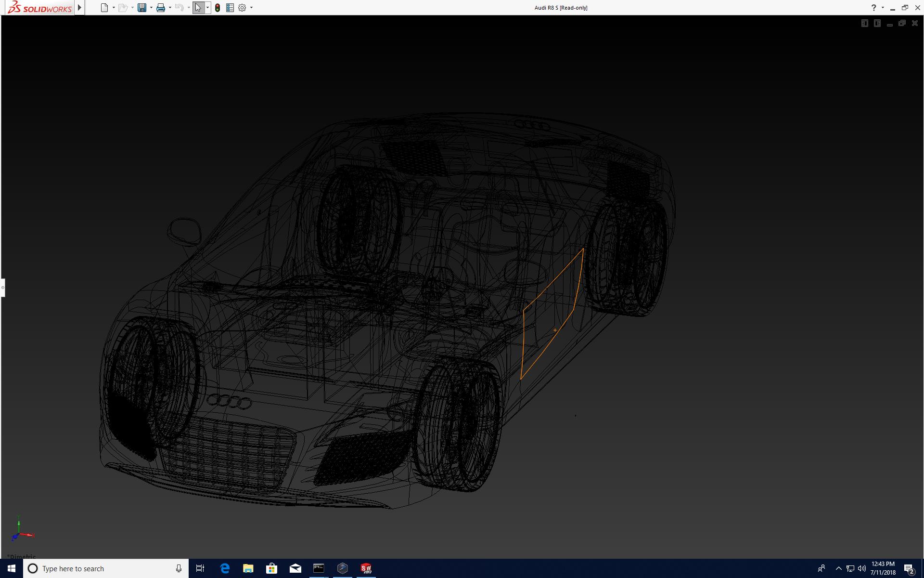Toggle the left panel collapse icon
924x578 pixels.
[x=865, y=23]
